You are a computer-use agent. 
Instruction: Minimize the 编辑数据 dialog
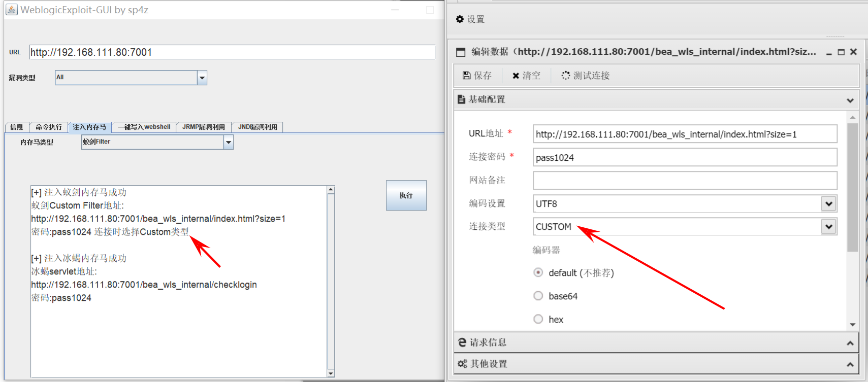(829, 52)
